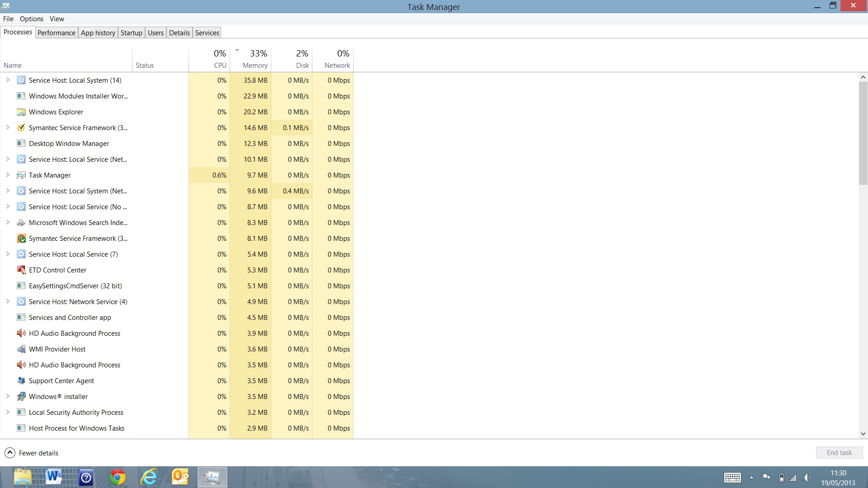Open the View menu
The width and height of the screenshot is (868, 488).
tap(57, 19)
